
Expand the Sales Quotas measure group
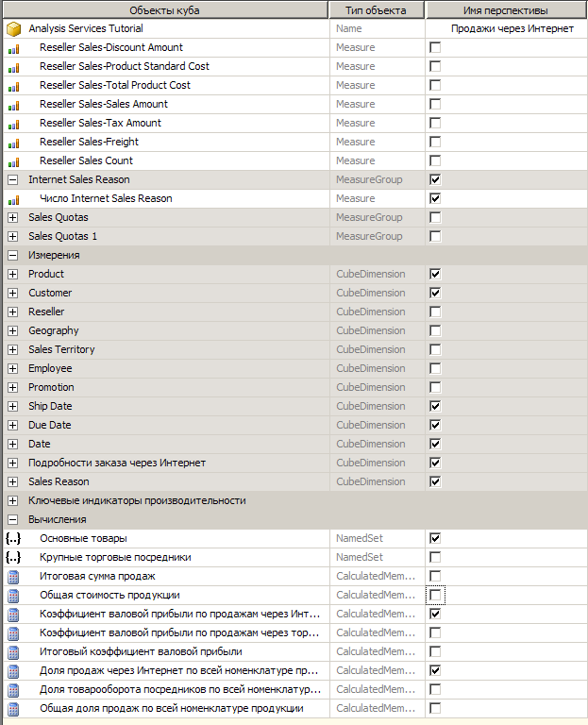(13, 217)
